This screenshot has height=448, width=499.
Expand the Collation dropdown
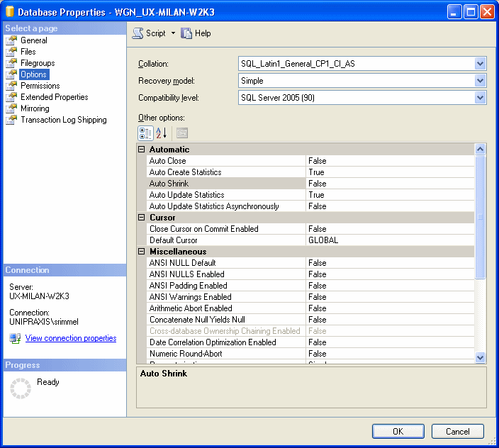point(480,64)
